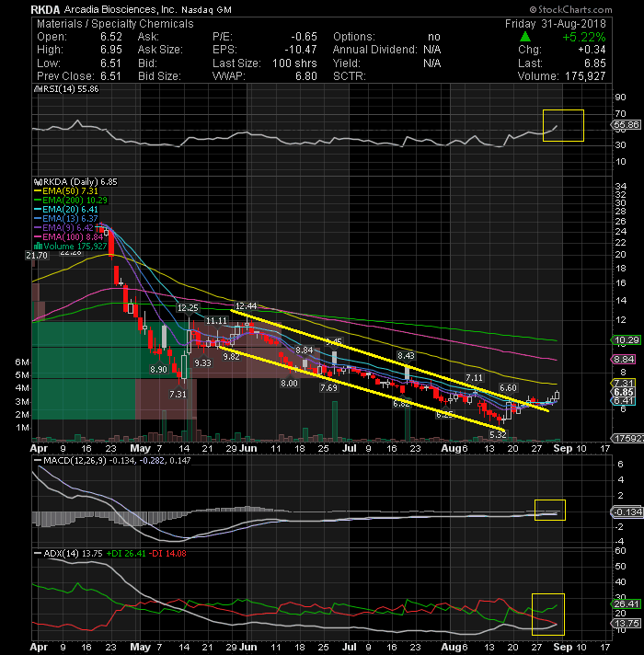Click the 21.70 price label at chart left
644x655 pixels.
(x=37, y=256)
